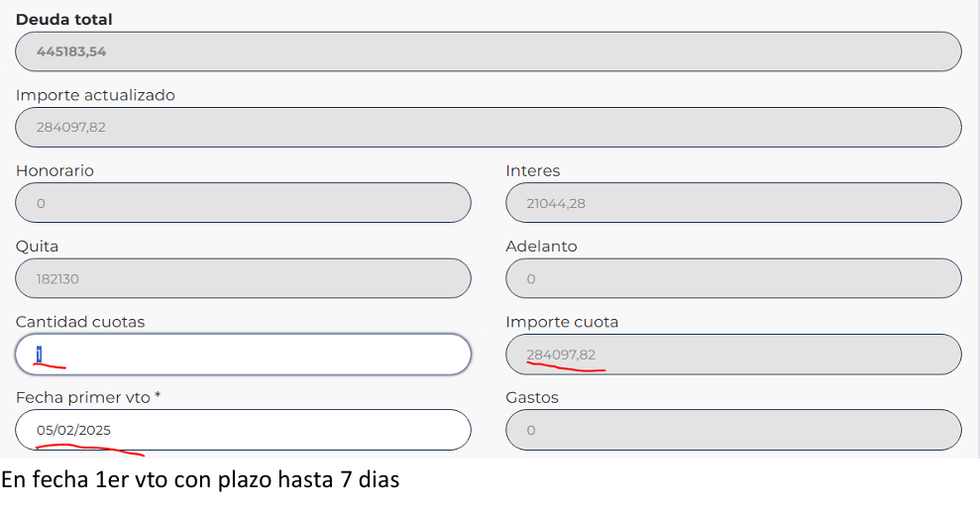Screen dimensions: 980x509
Task: Click the Quita field showing 182130
Action: tap(243, 279)
